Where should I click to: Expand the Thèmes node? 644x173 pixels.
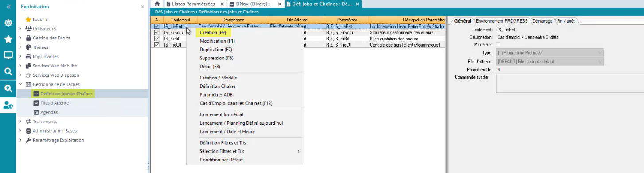click(x=20, y=47)
